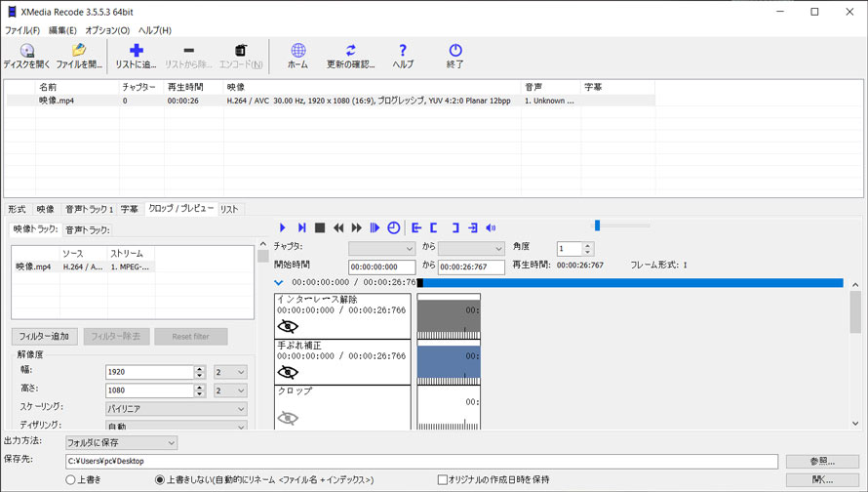
Task: Click the 手ぶれ補正 timeline segment
Action: click(x=449, y=362)
